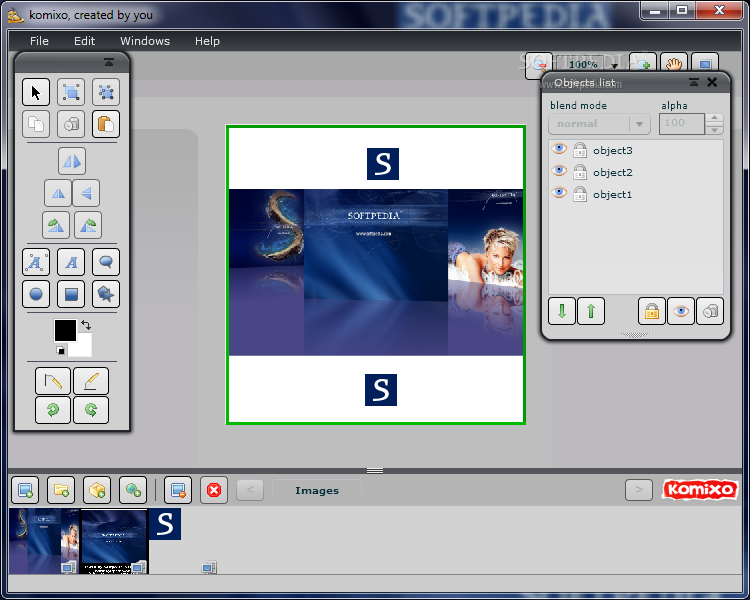Click the background white color swatch
Screen dimensions: 750x600
(83, 347)
